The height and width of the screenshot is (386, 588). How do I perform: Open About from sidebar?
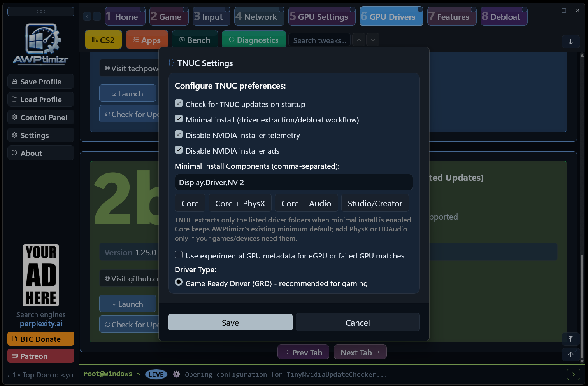click(41, 153)
